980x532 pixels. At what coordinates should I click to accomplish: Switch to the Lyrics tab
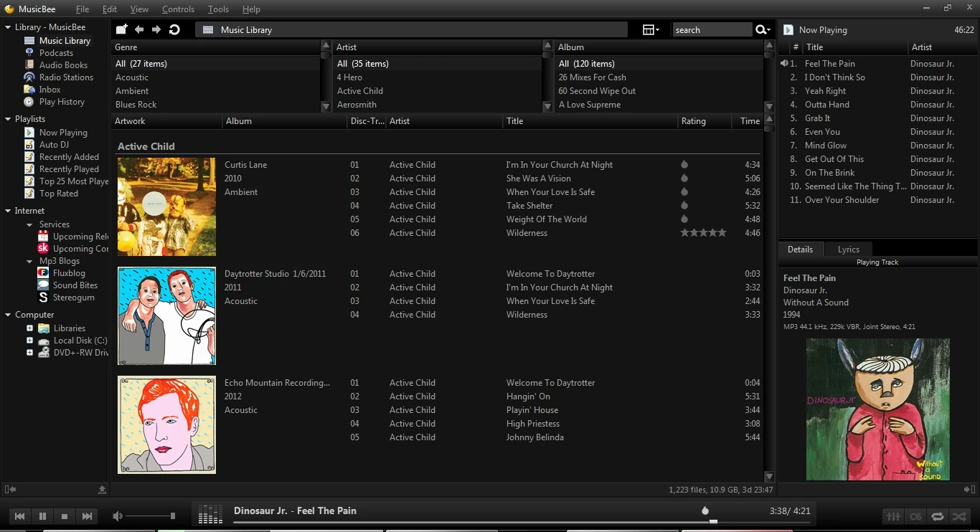click(x=848, y=250)
